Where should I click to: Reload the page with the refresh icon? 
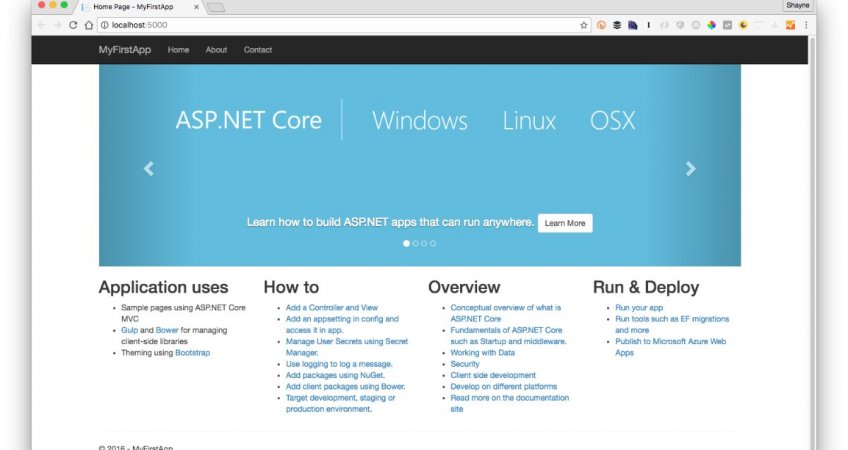point(73,25)
